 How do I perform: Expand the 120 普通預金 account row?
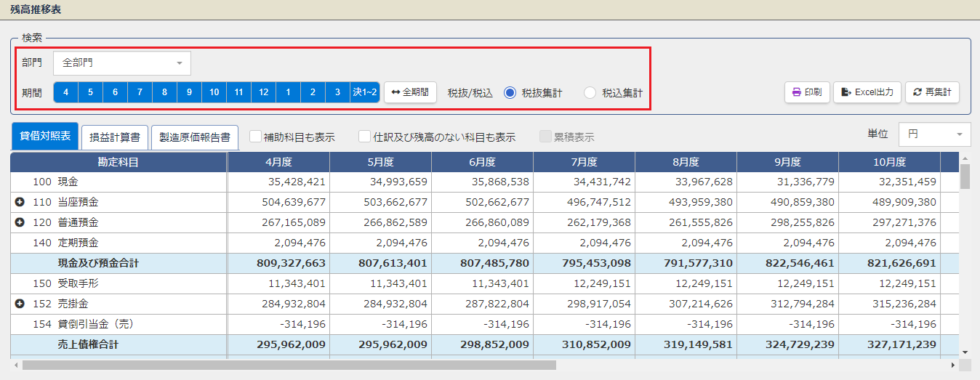coord(20,222)
